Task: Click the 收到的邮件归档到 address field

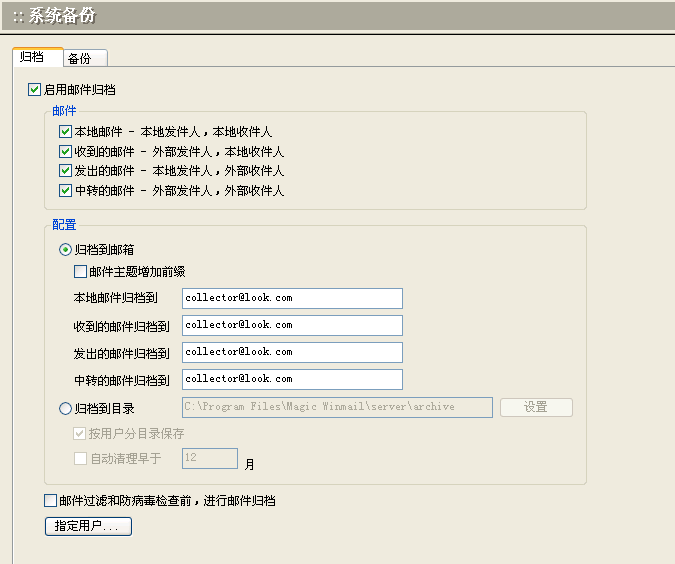Action: tap(292, 325)
